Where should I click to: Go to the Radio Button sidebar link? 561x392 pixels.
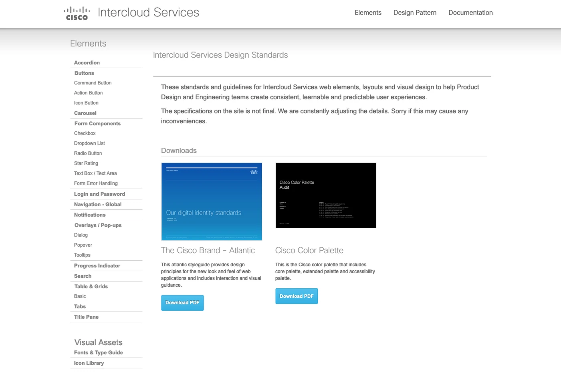(x=88, y=153)
